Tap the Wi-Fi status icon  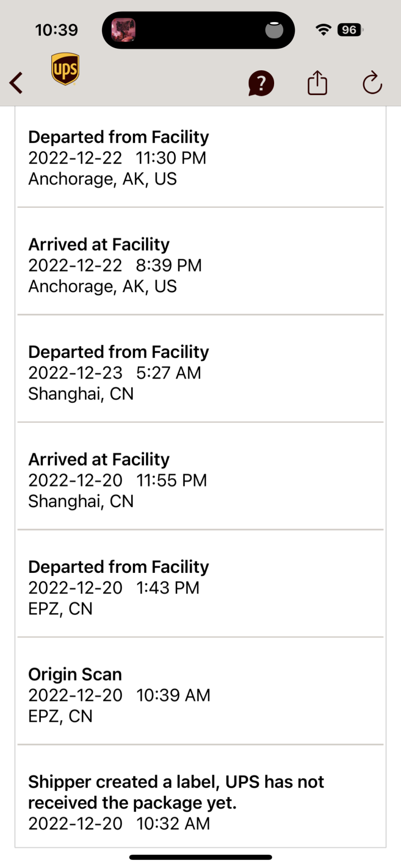[323, 30]
